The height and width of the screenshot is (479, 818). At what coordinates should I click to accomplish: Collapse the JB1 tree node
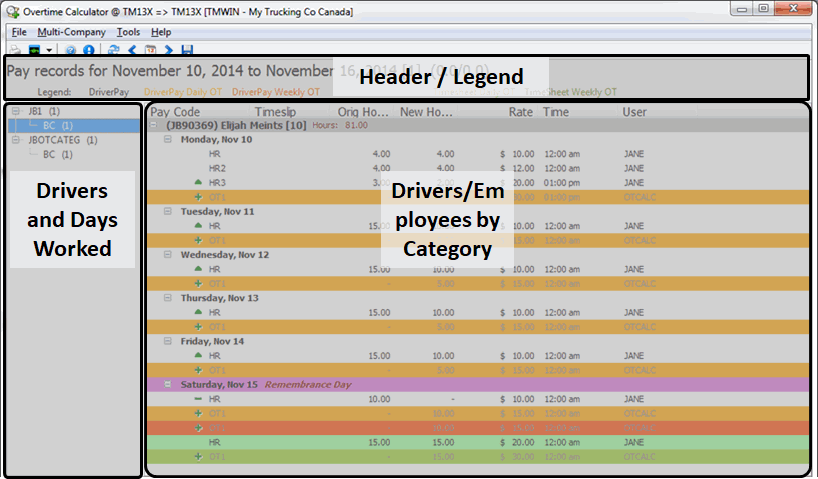pos(16,112)
